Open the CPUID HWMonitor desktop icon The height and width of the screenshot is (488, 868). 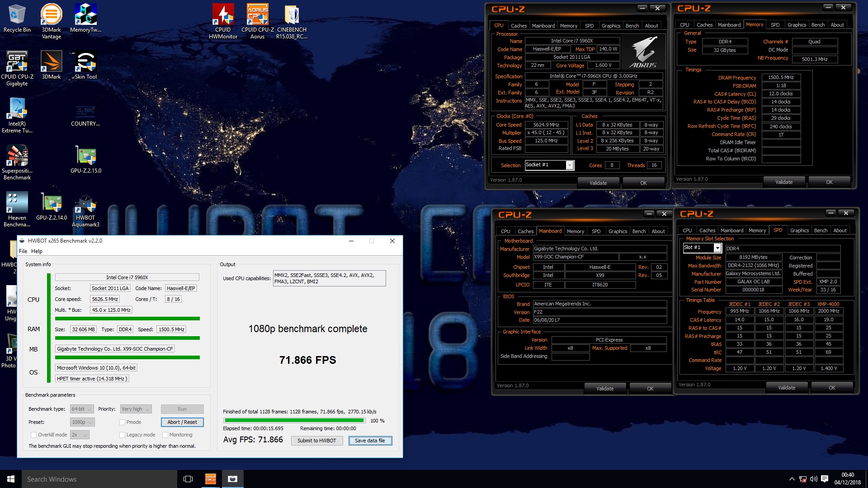point(223,21)
